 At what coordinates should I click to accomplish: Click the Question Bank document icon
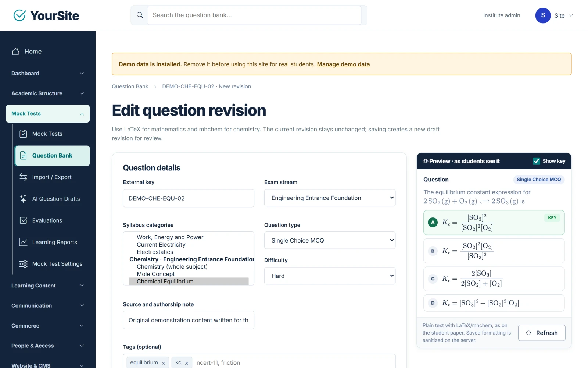[x=23, y=155]
